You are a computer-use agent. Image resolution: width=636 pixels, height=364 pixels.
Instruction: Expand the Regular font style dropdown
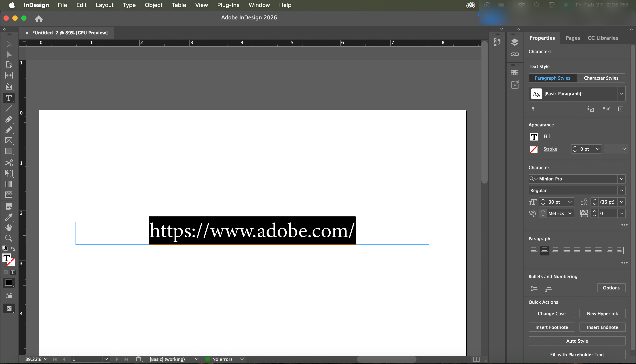pos(621,191)
